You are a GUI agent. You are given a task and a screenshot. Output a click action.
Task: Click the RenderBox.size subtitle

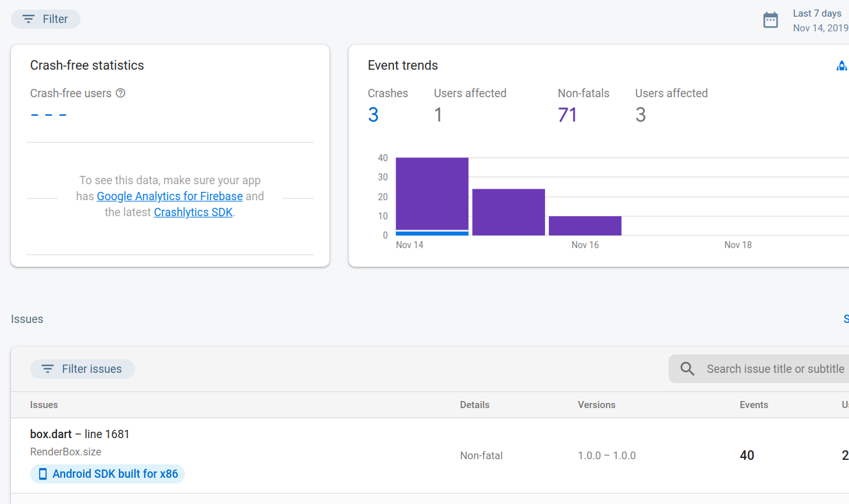pyautogui.click(x=66, y=452)
